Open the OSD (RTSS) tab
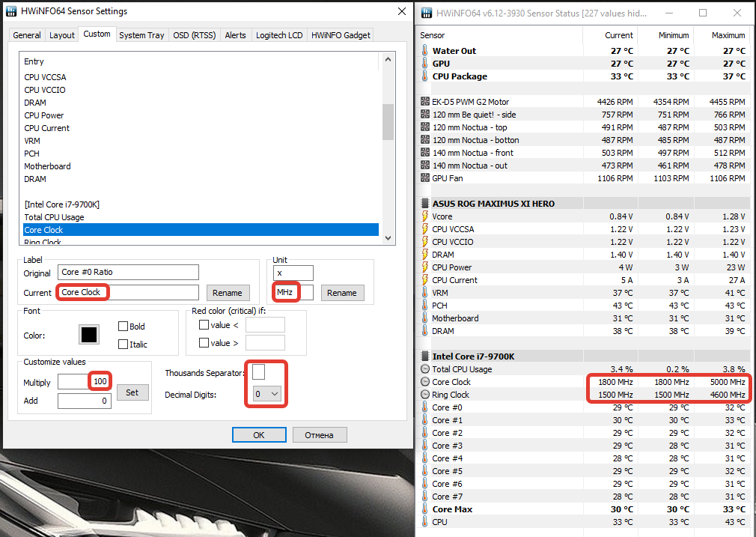This screenshot has width=756, height=537. coord(195,35)
